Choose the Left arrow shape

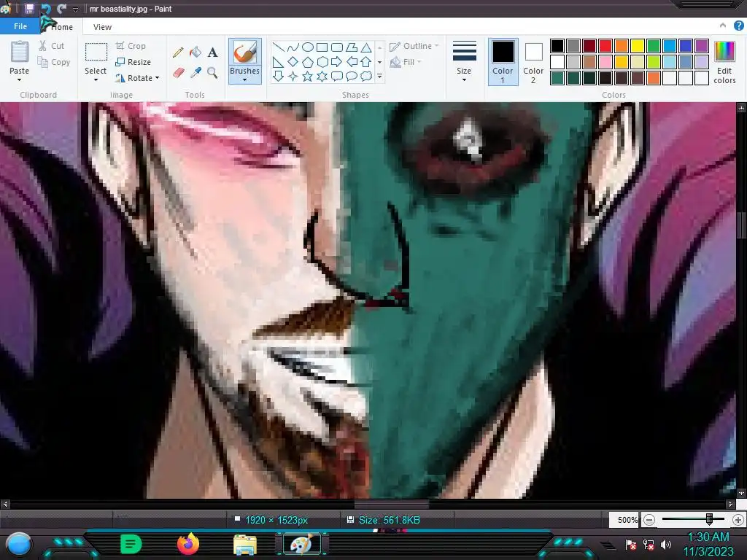pyautogui.click(x=352, y=61)
